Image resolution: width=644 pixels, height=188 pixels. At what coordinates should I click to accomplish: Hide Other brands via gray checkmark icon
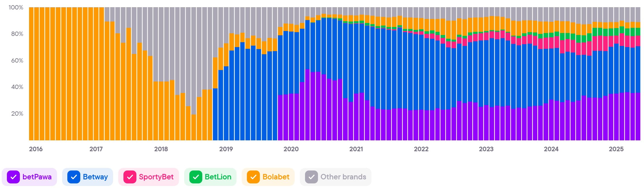click(x=311, y=177)
